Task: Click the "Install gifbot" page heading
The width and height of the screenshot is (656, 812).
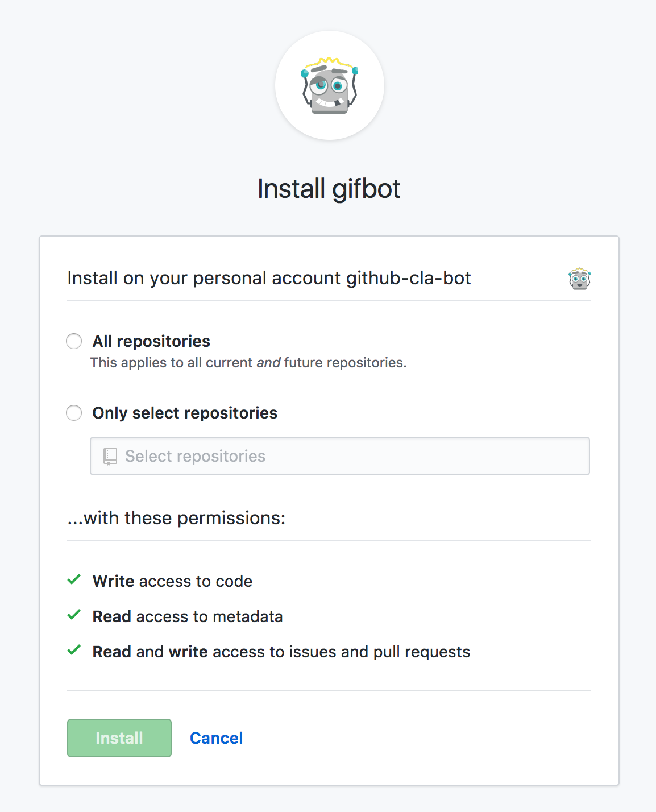Action: click(x=329, y=189)
